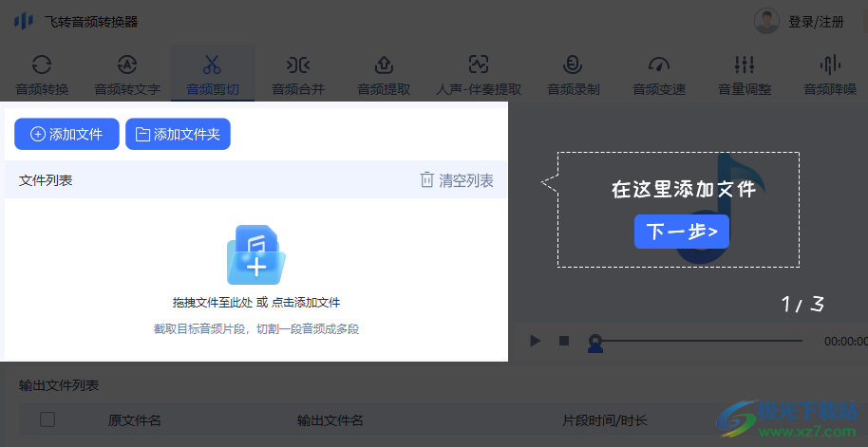Open the 音频变速 speed change tab
Viewport: 868px width, 447px height.
click(x=659, y=76)
